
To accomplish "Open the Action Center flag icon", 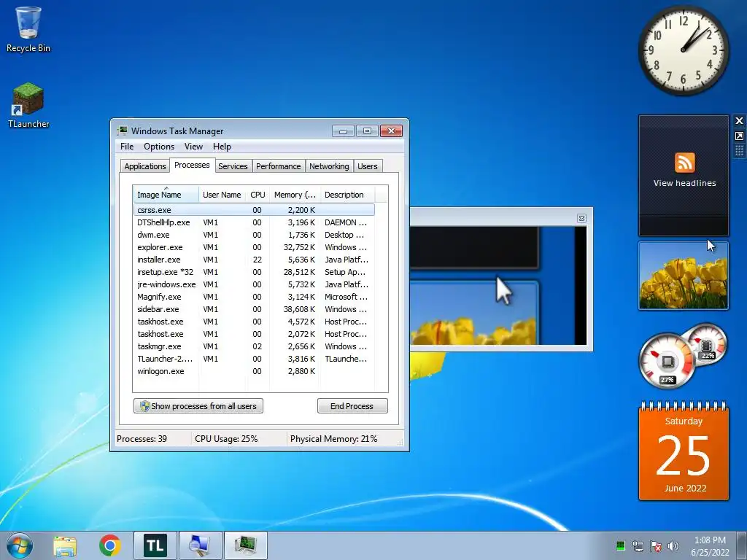I will (656, 545).
